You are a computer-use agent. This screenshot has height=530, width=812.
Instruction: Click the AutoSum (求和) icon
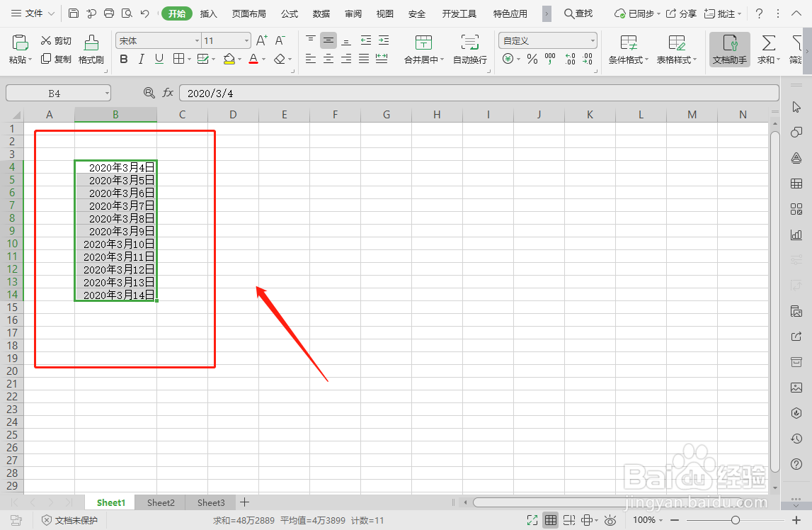(x=767, y=50)
